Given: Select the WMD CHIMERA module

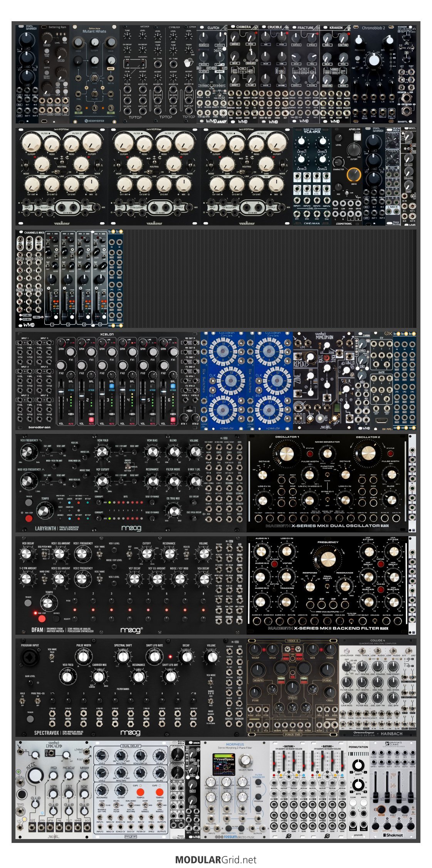Looking at the screenshot, I should click(242, 74).
